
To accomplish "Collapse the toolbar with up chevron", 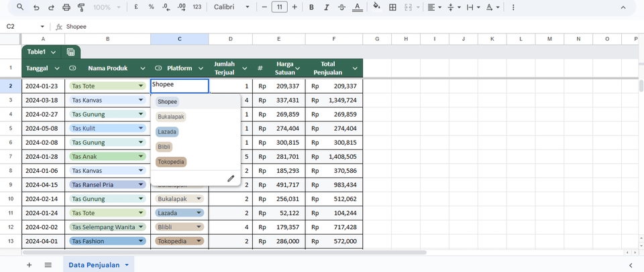I will tap(623, 7).
